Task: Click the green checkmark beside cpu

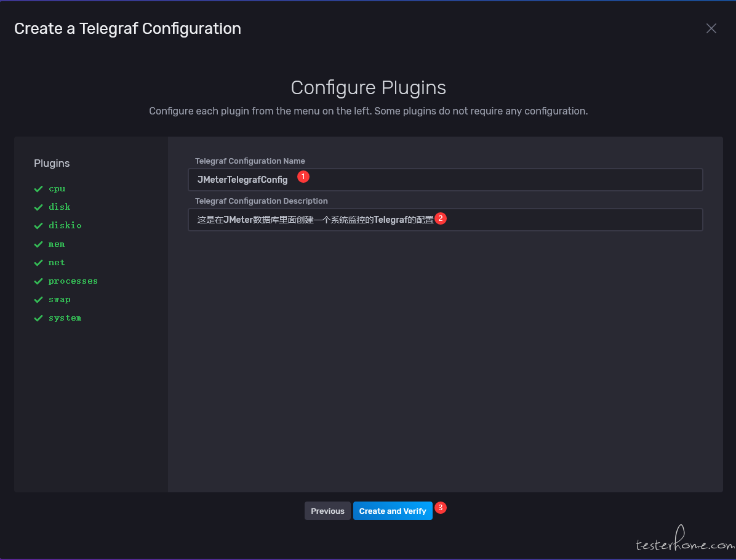Action: pyautogui.click(x=39, y=189)
